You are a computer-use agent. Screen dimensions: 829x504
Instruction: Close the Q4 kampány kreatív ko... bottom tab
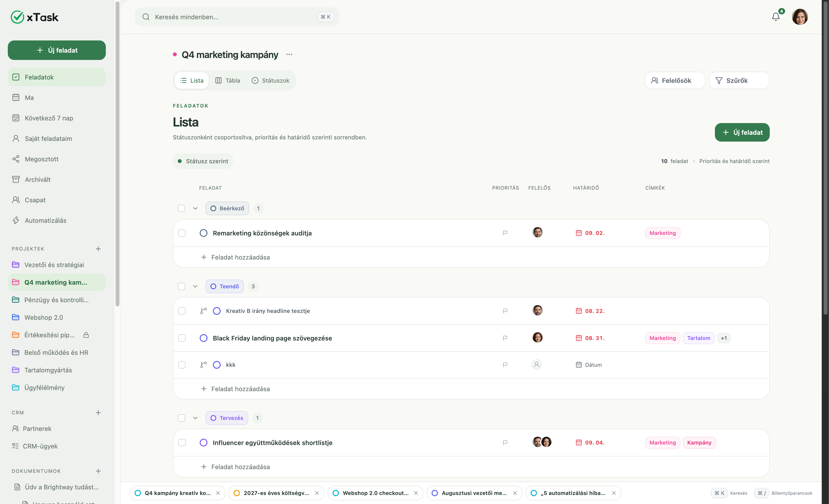coord(218,493)
